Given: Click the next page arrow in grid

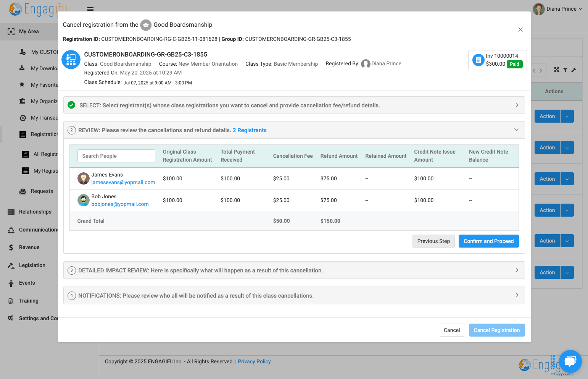Looking at the screenshot, I should click(x=541, y=71).
